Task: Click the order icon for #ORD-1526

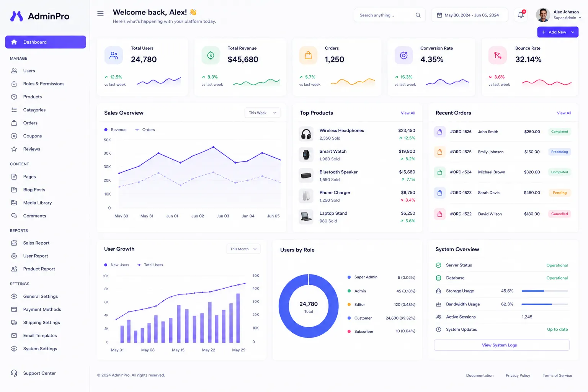Action: tap(440, 132)
